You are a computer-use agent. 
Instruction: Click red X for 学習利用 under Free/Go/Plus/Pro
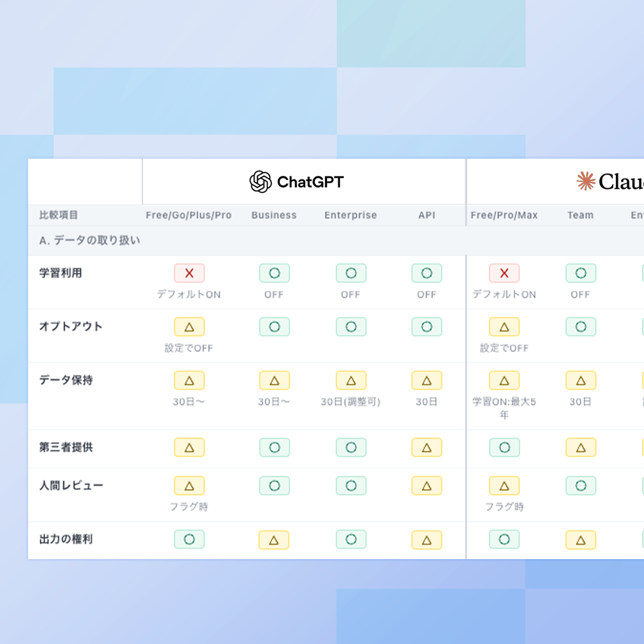pos(189,273)
